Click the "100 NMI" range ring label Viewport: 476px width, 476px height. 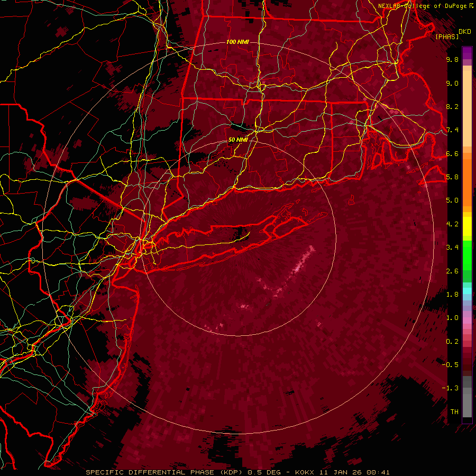pyautogui.click(x=237, y=42)
